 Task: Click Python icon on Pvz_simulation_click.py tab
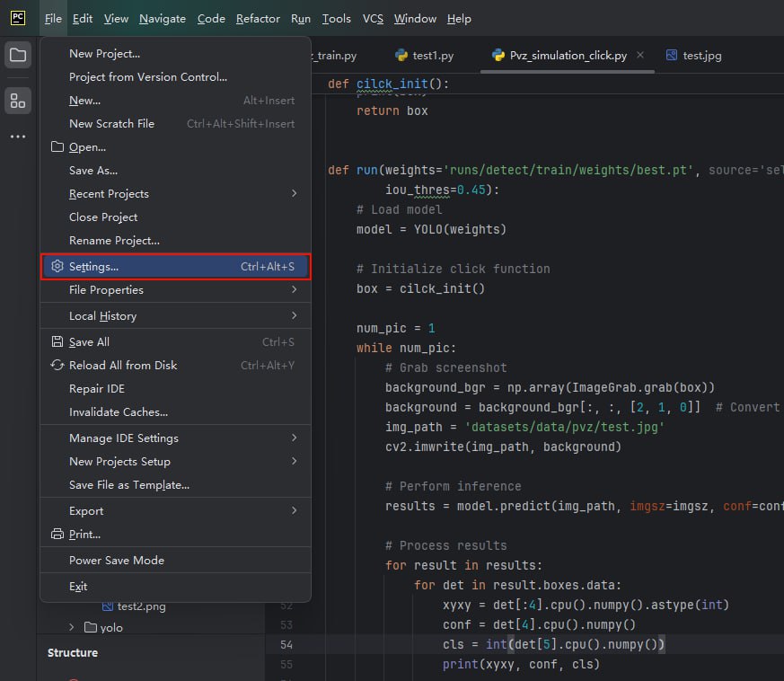498,55
